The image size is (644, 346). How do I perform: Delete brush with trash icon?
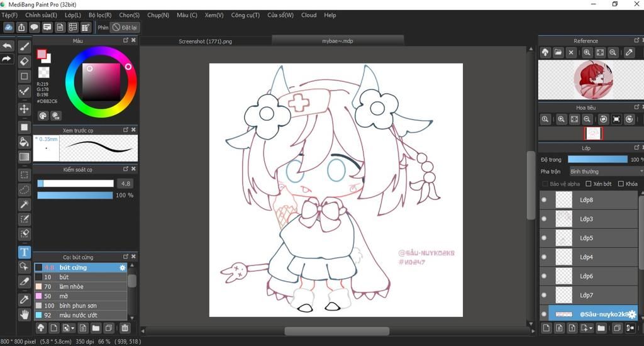coord(125,328)
